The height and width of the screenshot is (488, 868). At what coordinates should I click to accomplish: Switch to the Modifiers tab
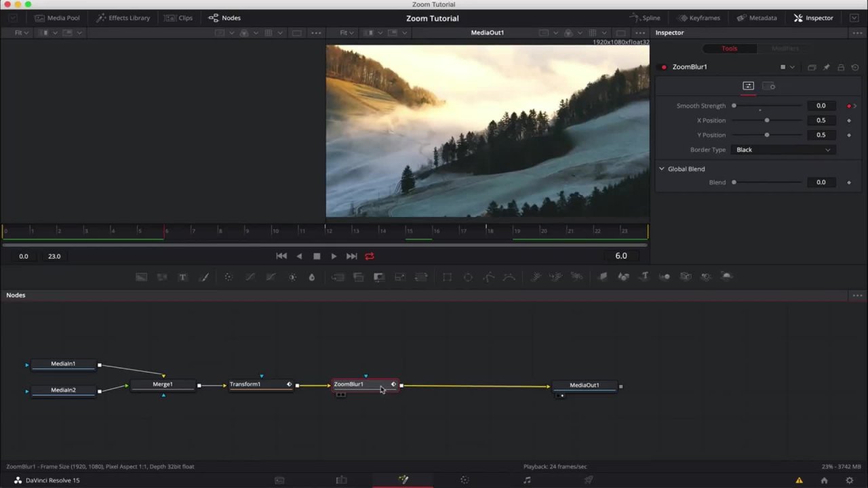[x=785, y=48]
